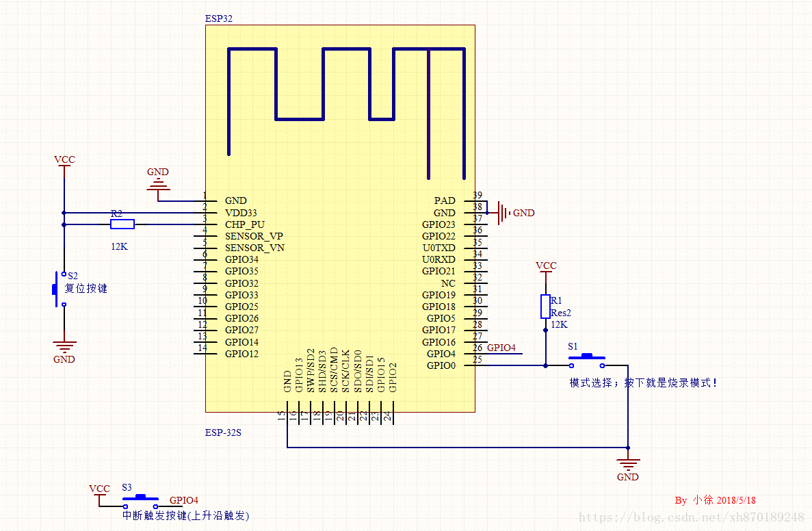812x531 pixels.
Task: Click the SENSOR_VN pin label
Action: [254, 248]
